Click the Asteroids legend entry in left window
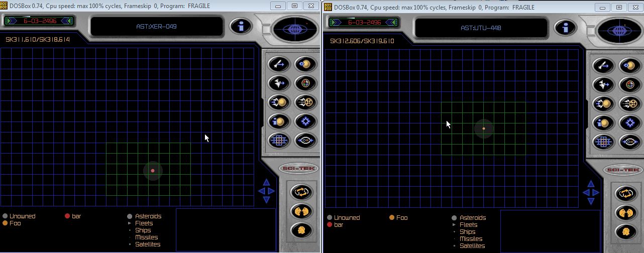This screenshot has width=644, height=253. [x=145, y=216]
